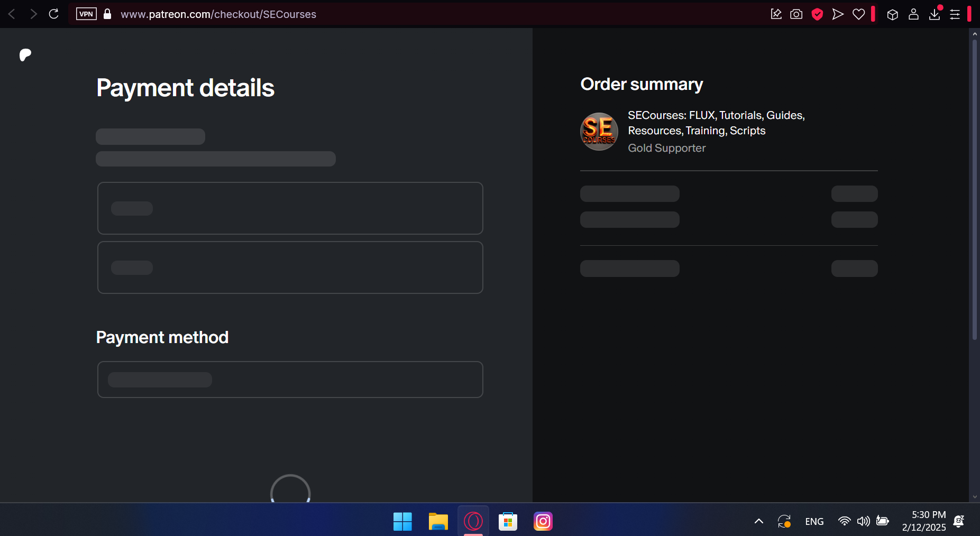This screenshot has width=980, height=536.
Task: Open the volume control
Action: [864, 522]
